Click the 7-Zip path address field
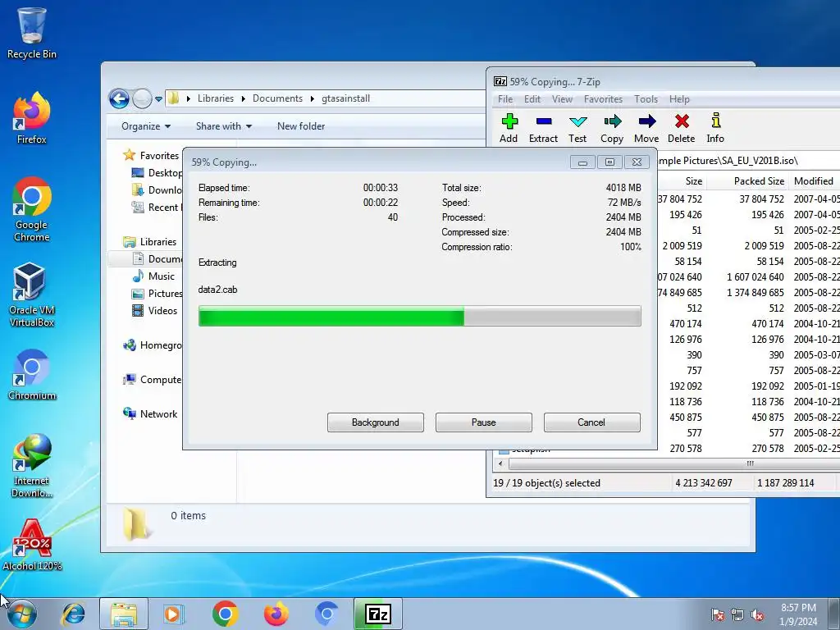840x630 pixels. pos(747,161)
